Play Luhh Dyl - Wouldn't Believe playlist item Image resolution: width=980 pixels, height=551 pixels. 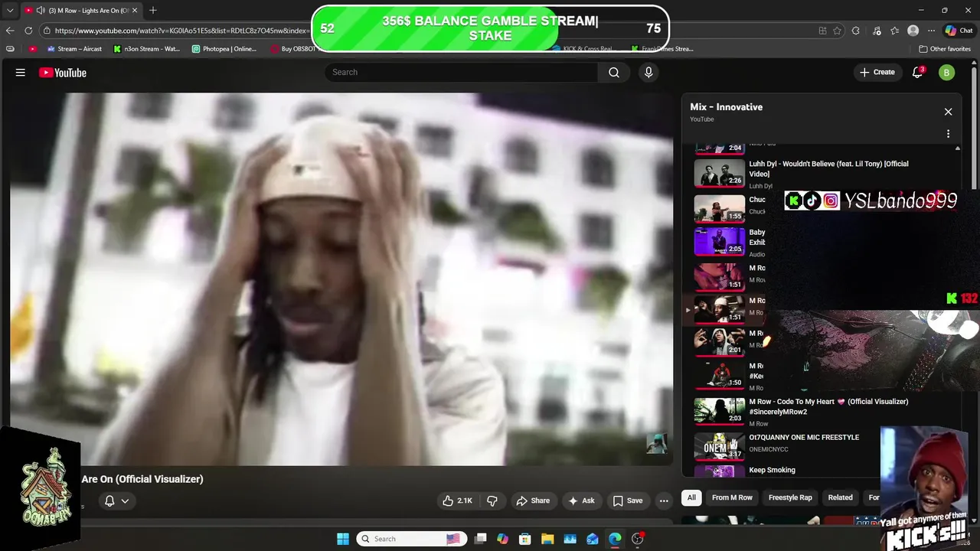pos(818,174)
